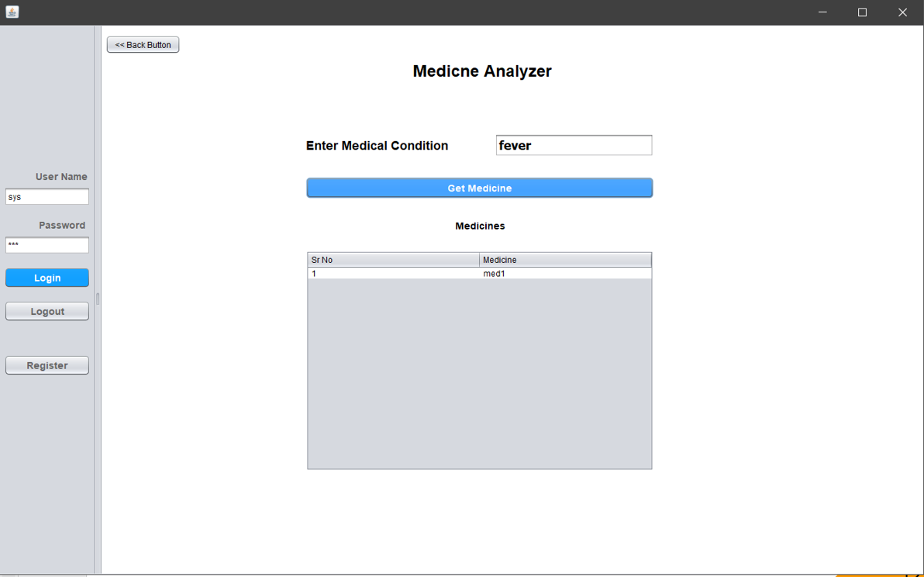Viewport: 924px width, 577px height.
Task: Click the condition field containing 'fever'
Action: 574,145
